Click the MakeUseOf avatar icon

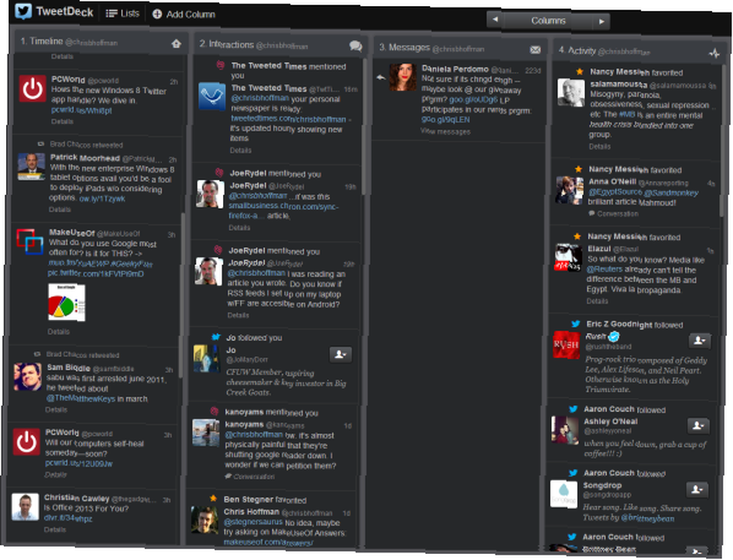point(30,242)
